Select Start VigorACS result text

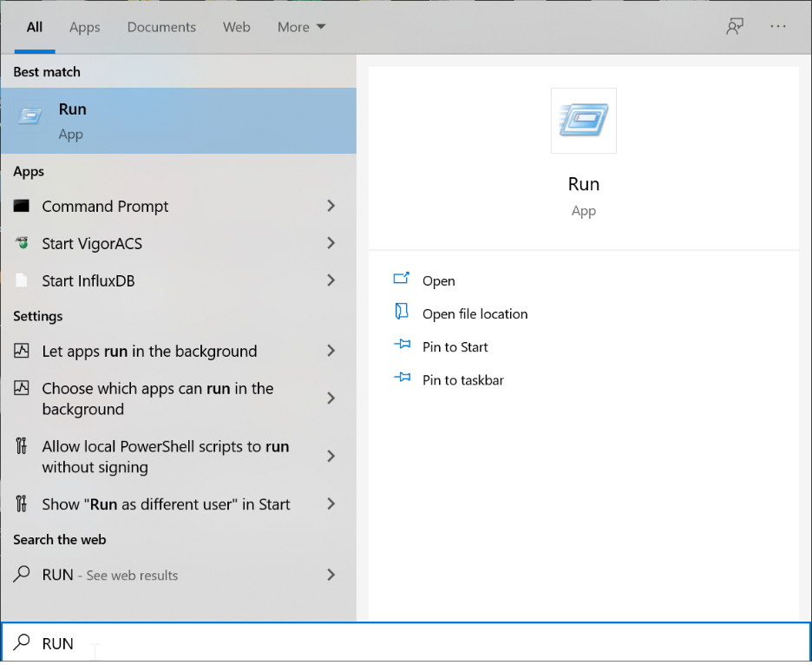(x=92, y=244)
